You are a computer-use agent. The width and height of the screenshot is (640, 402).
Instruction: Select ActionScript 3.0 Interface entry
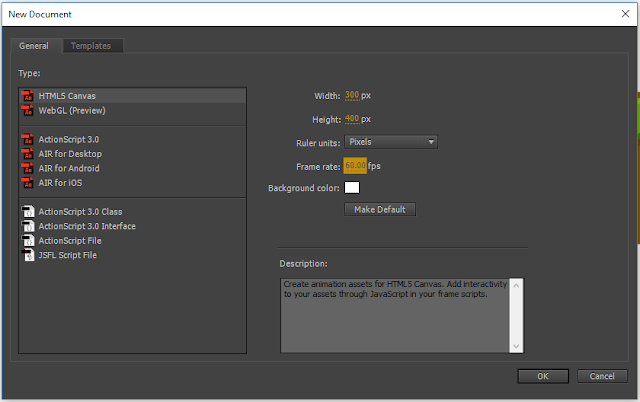click(x=133, y=226)
